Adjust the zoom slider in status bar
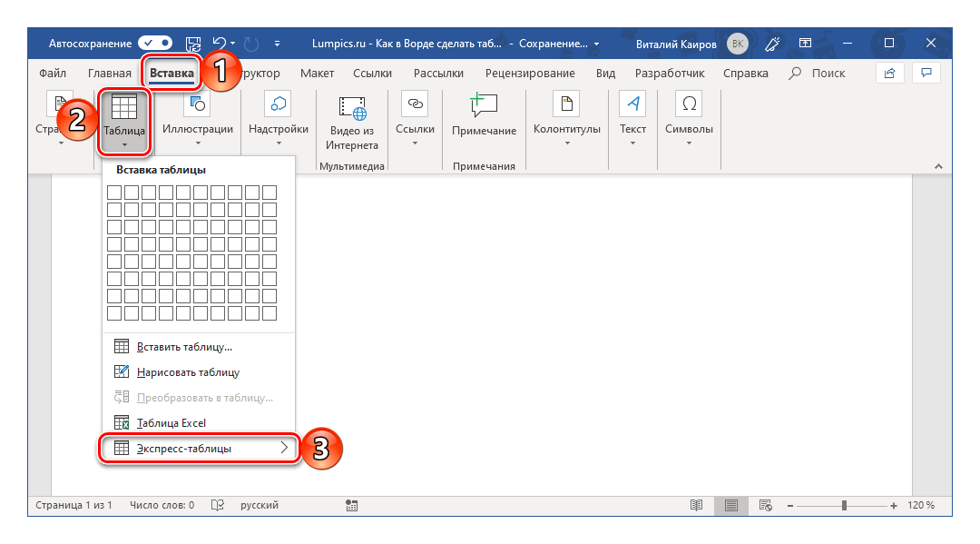The image size is (980, 544). pos(844,505)
